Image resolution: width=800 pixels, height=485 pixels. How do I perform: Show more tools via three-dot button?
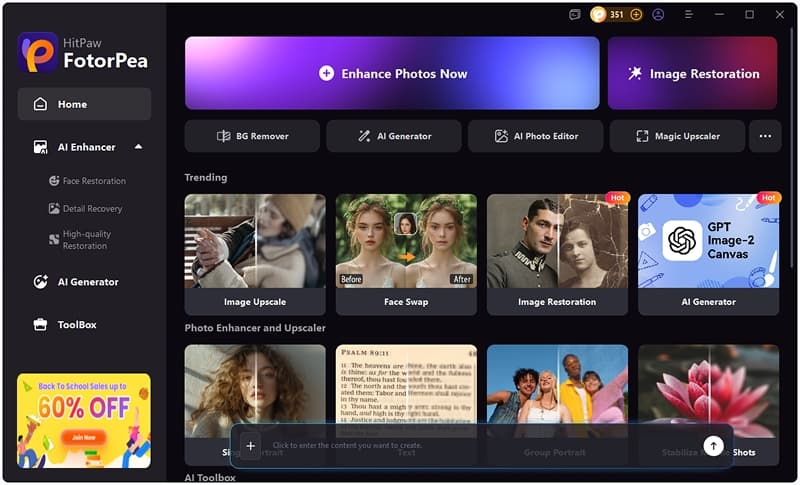coord(765,136)
